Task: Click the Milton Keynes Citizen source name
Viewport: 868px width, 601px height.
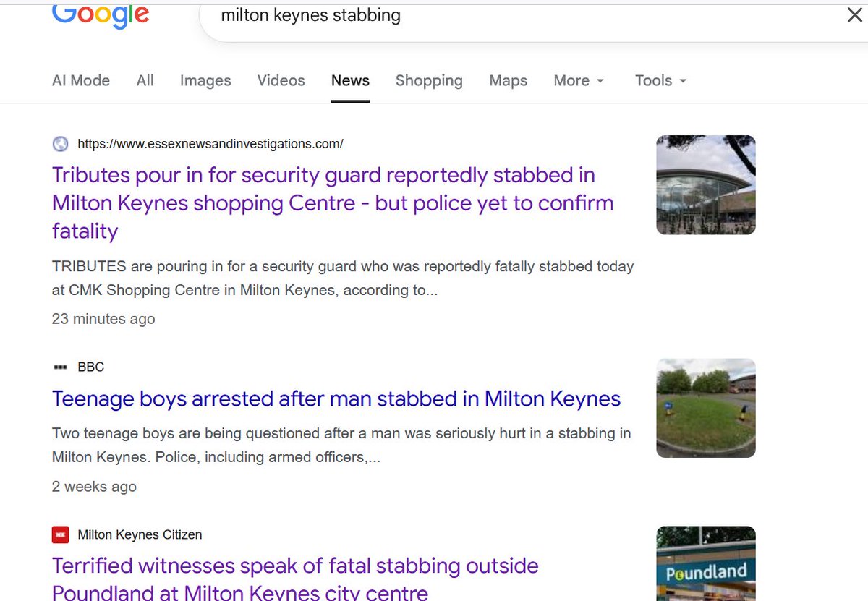Action: [x=140, y=535]
